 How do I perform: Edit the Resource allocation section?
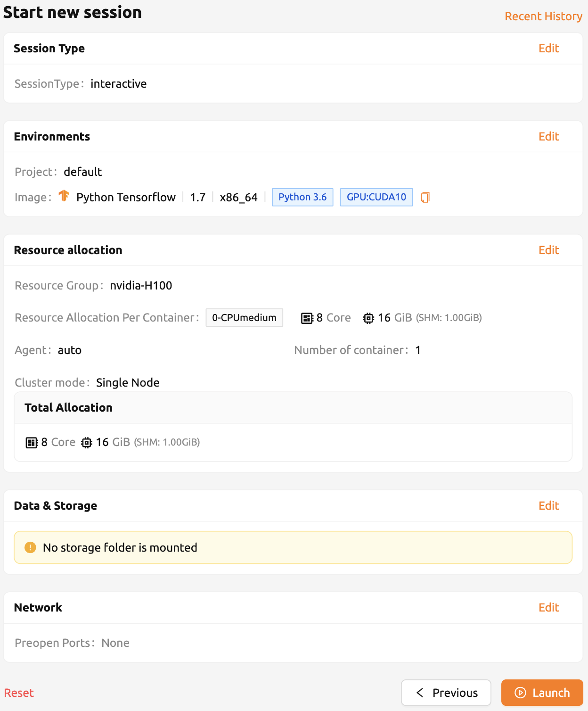point(549,250)
